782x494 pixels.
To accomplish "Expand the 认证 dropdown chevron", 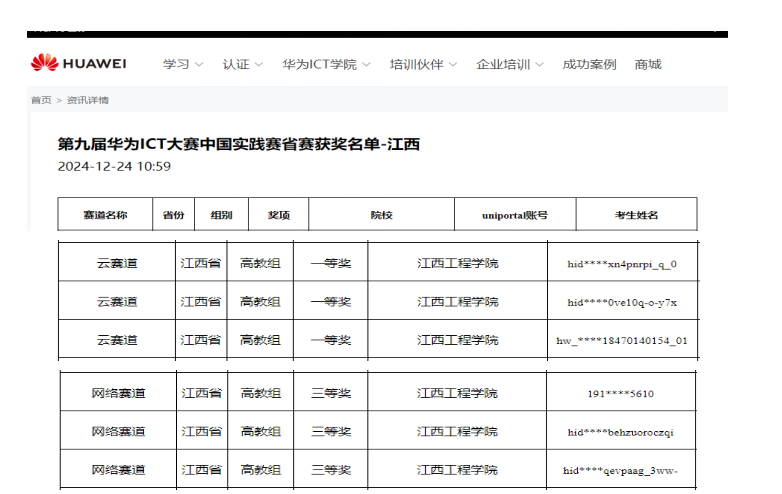I will (x=259, y=65).
